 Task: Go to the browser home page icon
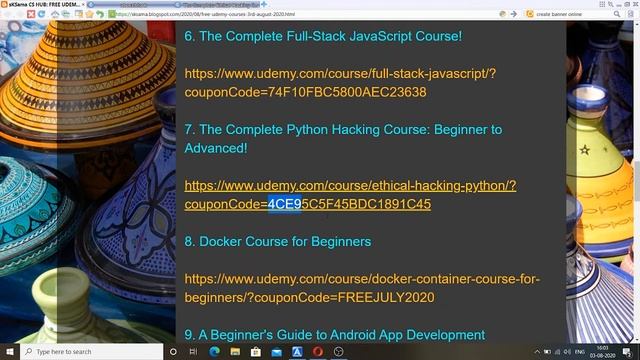(55, 14)
